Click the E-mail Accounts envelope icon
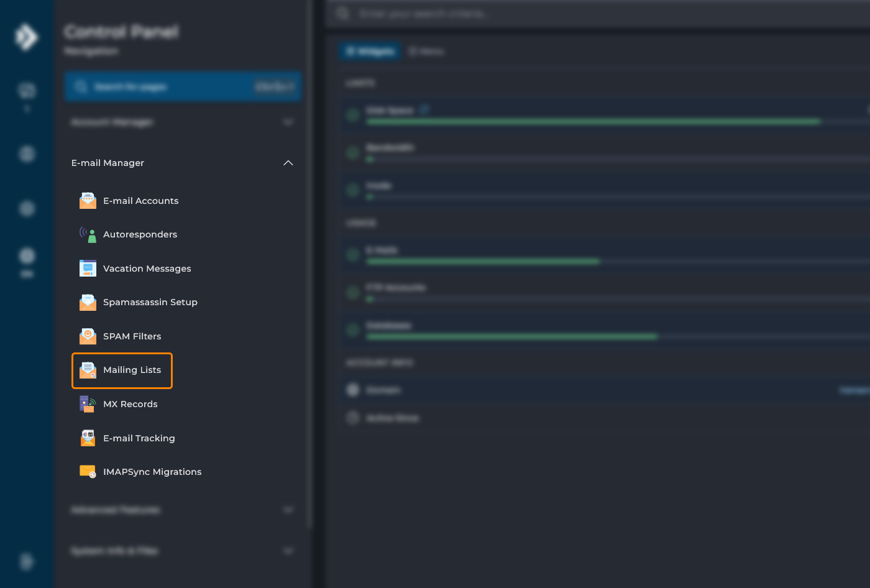The height and width of the screenshot is (588, 870). click(x=88, y=201)
